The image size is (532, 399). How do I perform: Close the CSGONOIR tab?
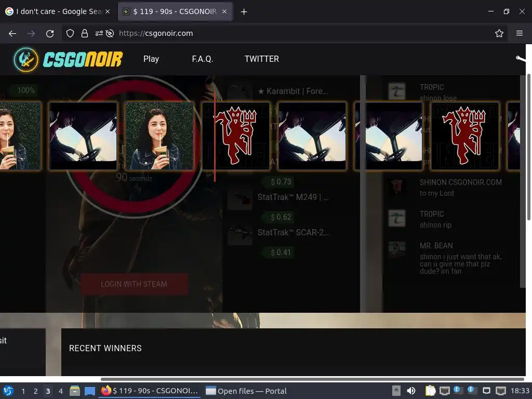[224, 11]
